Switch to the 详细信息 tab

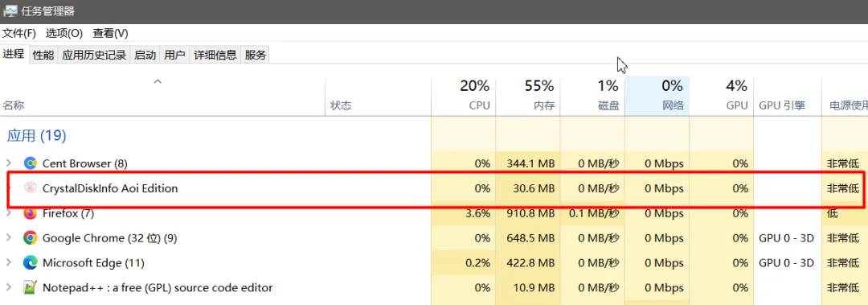(215, 55)
